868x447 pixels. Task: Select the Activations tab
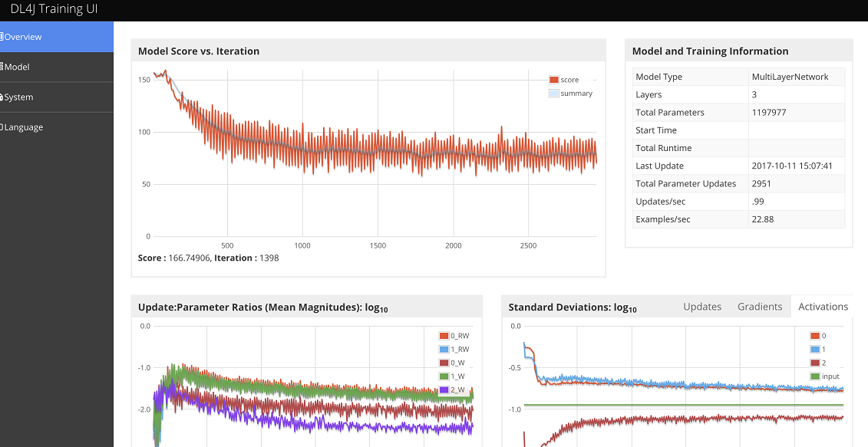(823, 307)
